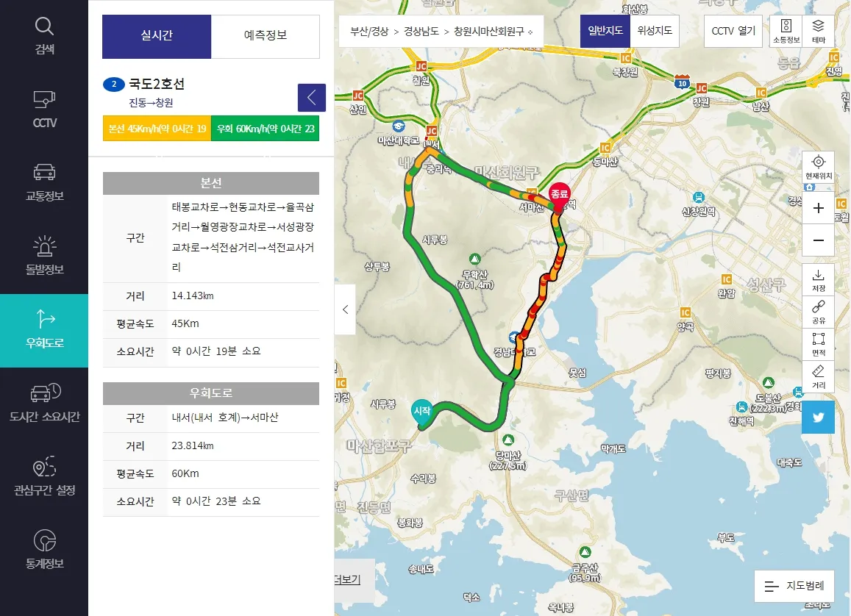Share the map via the Twitter icon
851x616 pixels.
coord(818,417)
